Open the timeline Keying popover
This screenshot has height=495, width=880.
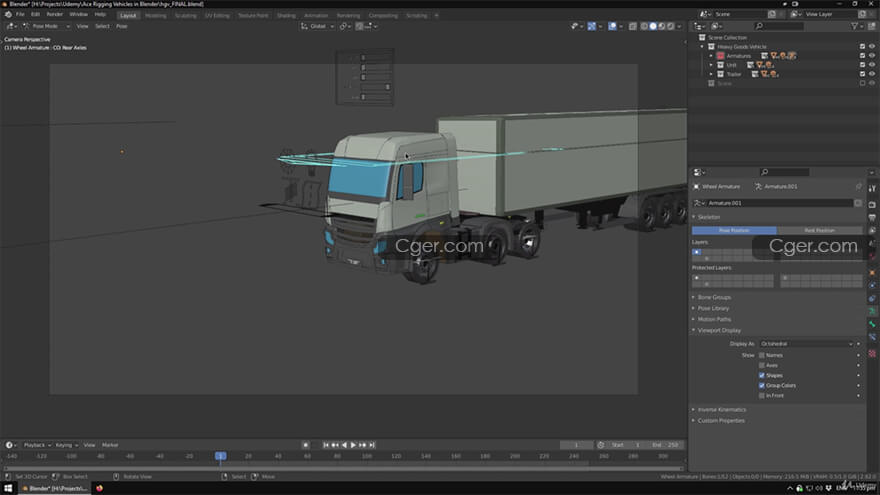(66, 445)
